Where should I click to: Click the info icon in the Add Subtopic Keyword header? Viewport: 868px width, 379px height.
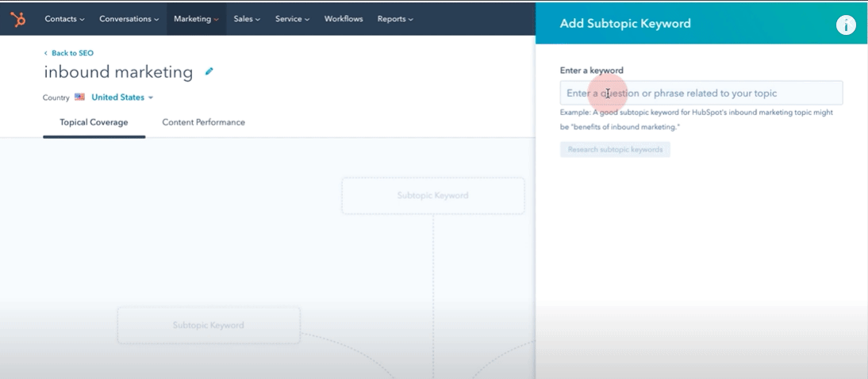(x=846, y=25)
